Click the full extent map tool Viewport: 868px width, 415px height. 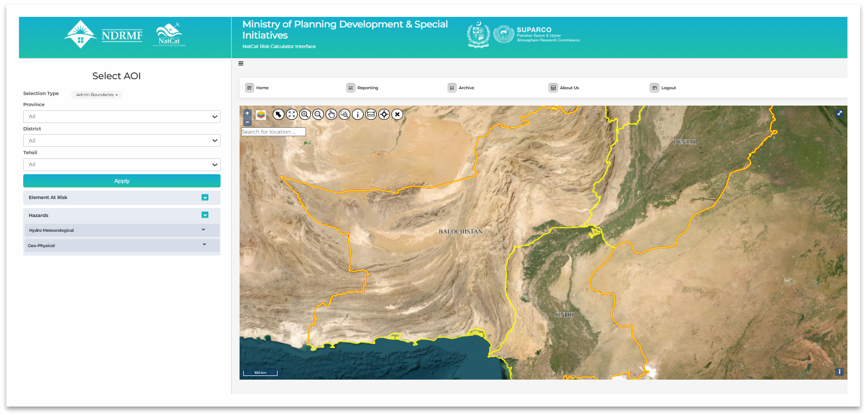pos(292,115)
